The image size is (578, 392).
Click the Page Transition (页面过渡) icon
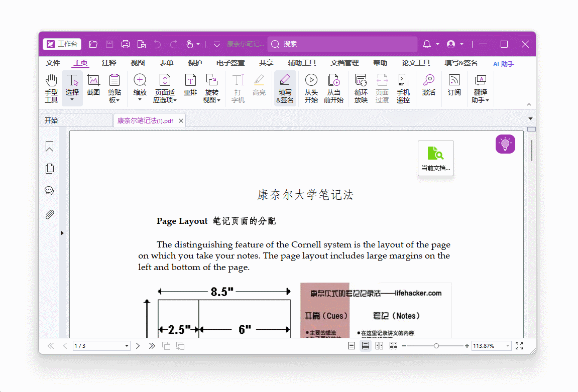pyautogui.click(x=382, y=88)
